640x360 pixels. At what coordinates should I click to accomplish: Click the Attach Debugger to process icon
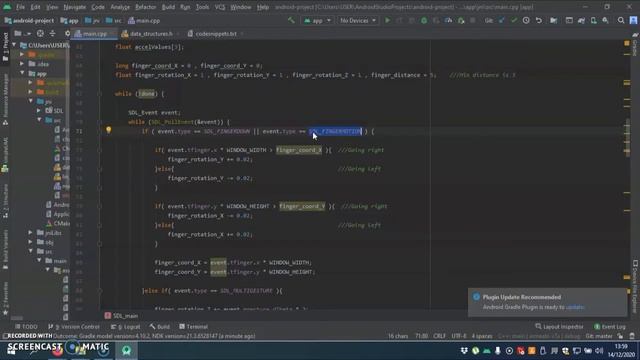coord(461,20)
